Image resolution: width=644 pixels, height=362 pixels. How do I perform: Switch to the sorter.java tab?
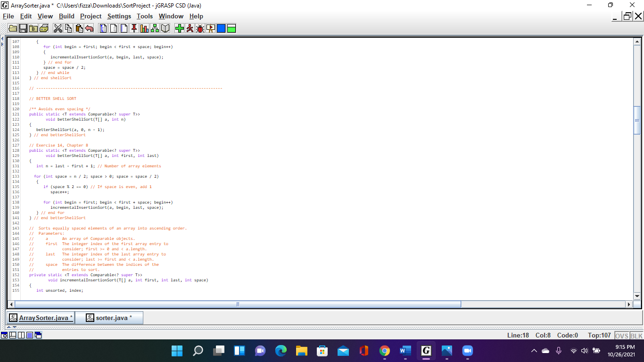[x=114, y=317]
